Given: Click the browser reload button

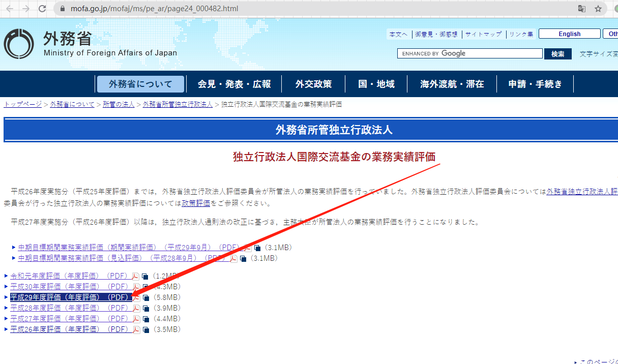Looking at the screenshot, I should click(42, 9).
